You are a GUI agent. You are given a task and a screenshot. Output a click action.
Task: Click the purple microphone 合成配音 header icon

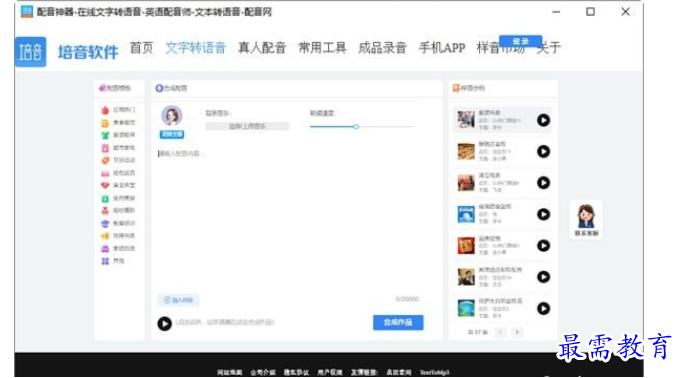click(159, 88)
